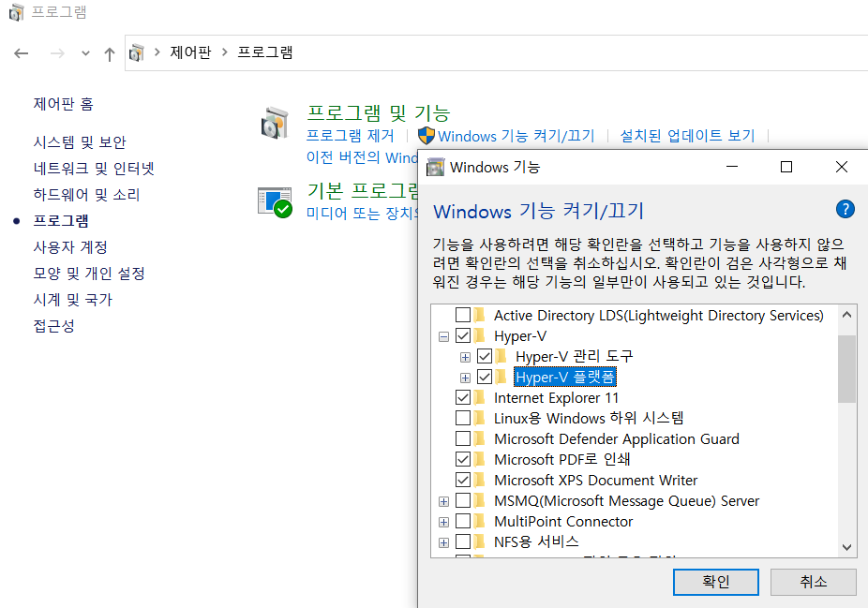868x608 pixels.
Task: Click the Windows 기능 dialog title icon
Action: pos(435,167)
